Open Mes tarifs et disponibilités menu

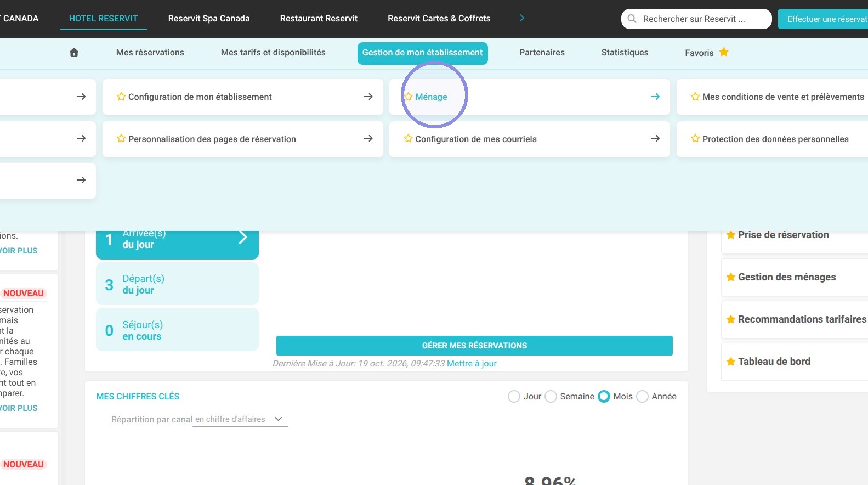point(273,52)
